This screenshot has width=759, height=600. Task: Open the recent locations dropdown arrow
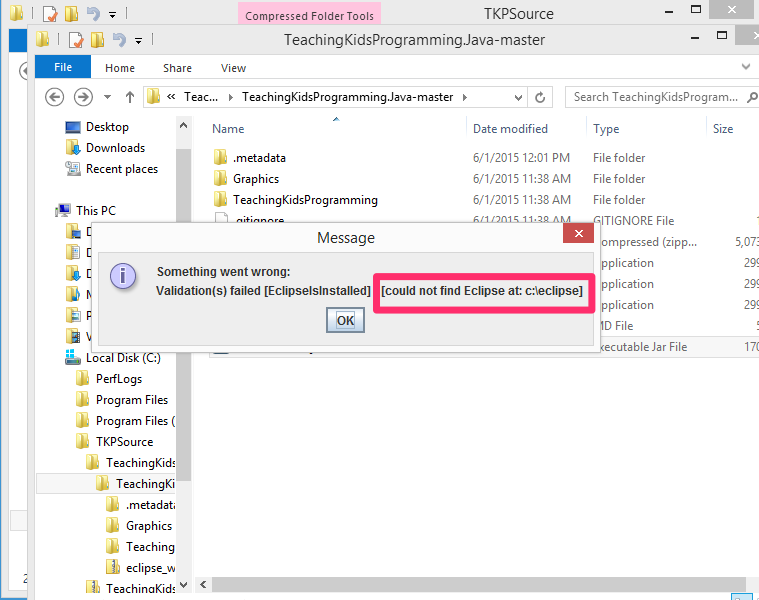coord(108,97)
